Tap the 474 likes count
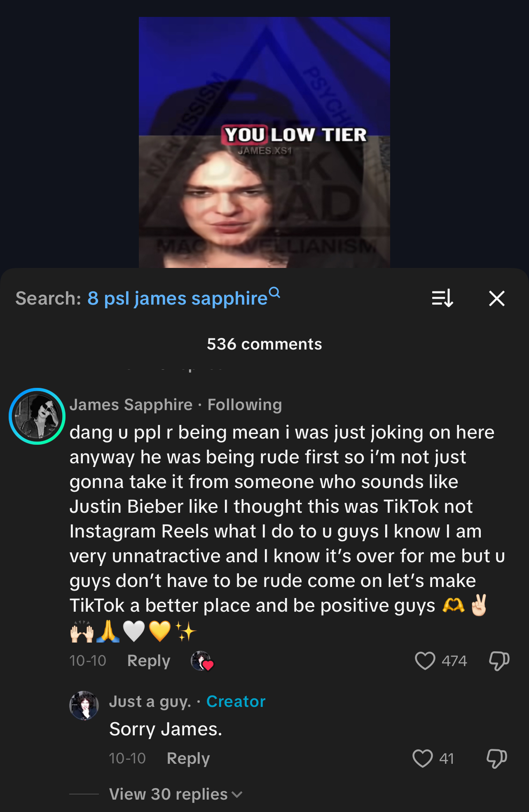 click(454, 661)
